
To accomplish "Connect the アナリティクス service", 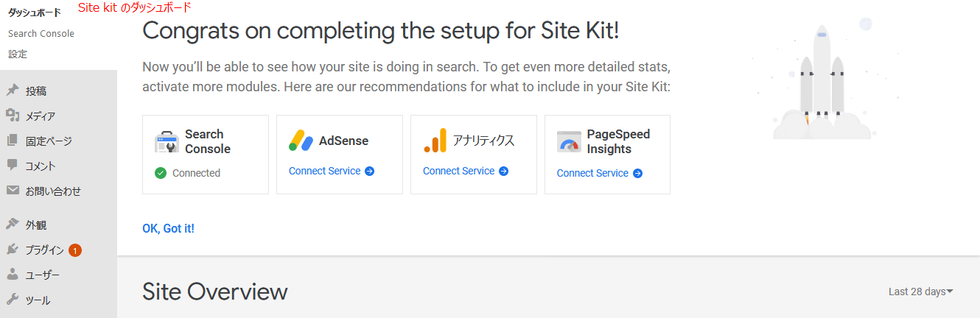I will click(466, 171).
